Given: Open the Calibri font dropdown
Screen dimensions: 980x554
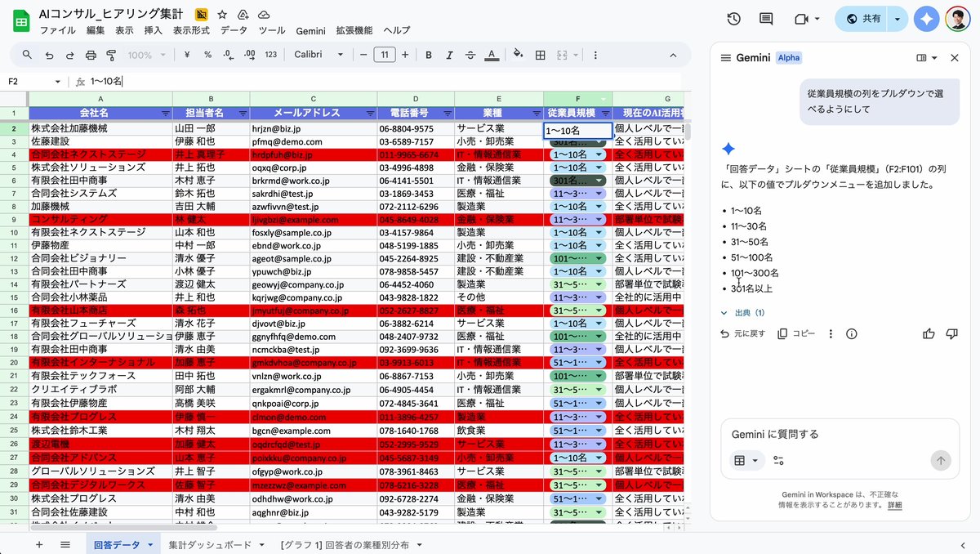Looking at the screenshot, I should [x=318, y=55].
